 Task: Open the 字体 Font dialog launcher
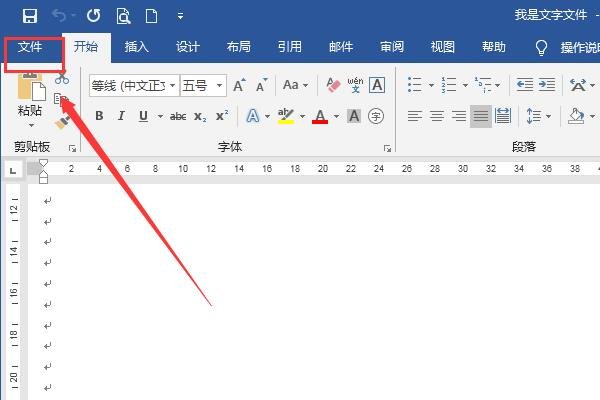pyautogui.click(x=388, y=148)
